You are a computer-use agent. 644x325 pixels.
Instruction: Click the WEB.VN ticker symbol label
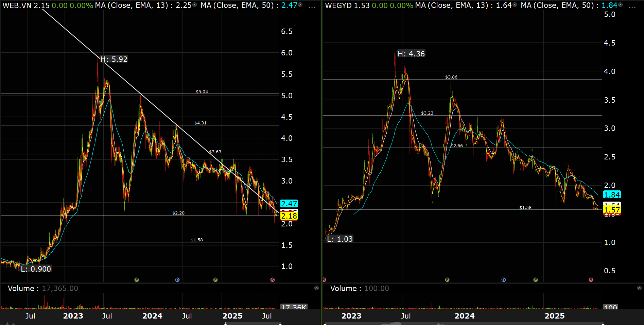(17, 5)
